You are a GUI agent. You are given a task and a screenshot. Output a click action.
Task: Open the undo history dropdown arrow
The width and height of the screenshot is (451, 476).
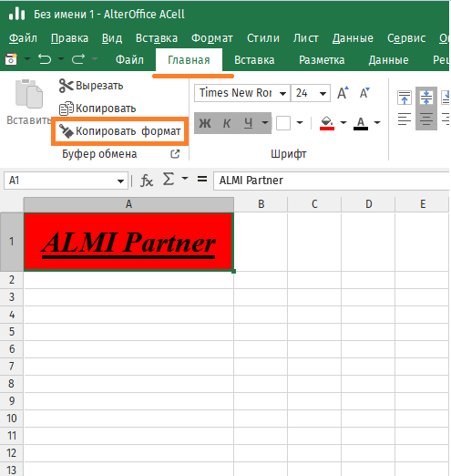tap(61, 58)
